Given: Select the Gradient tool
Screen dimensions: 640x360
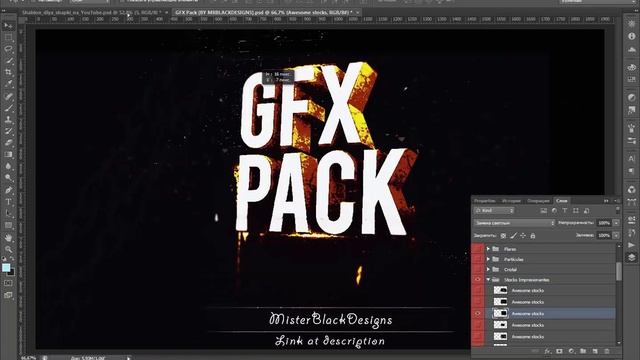Looking at the screenshot, I should click(8, 155).
